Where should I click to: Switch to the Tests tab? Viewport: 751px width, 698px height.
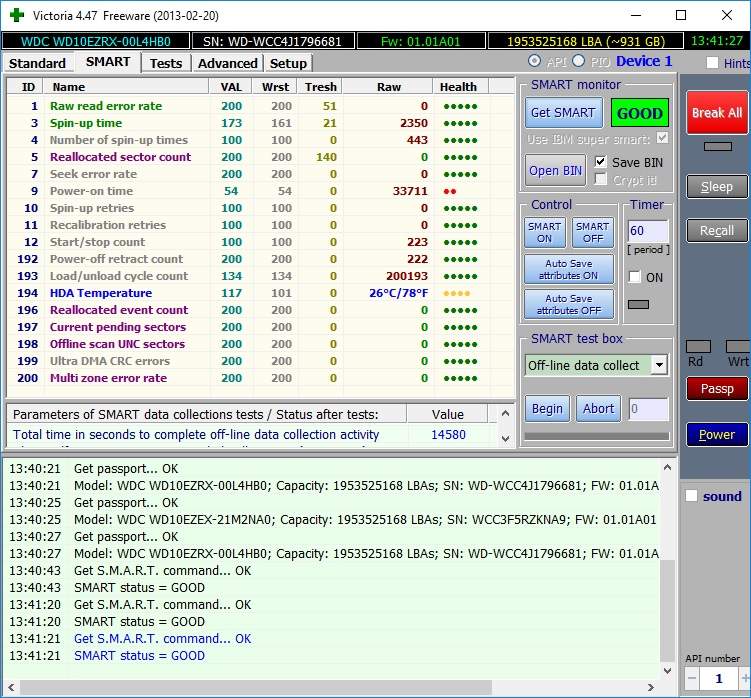(166, 63)
